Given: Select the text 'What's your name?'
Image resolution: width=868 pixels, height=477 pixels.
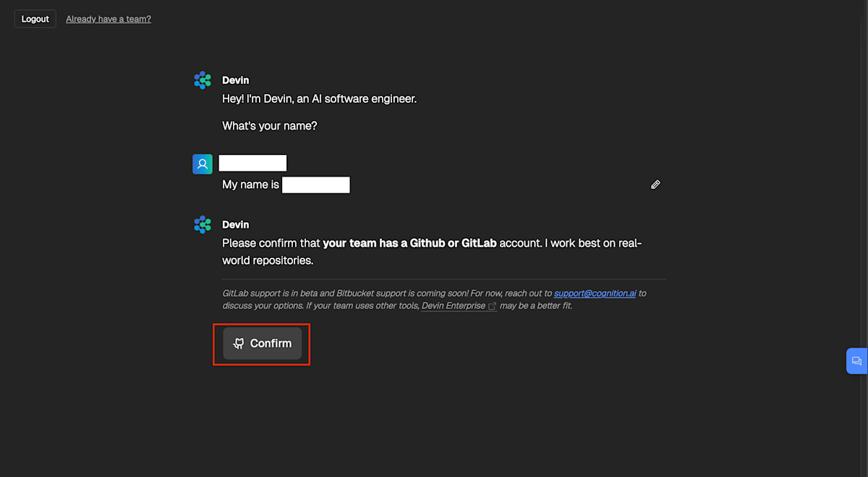Looking at the screenshot, I should click(270, 126).
